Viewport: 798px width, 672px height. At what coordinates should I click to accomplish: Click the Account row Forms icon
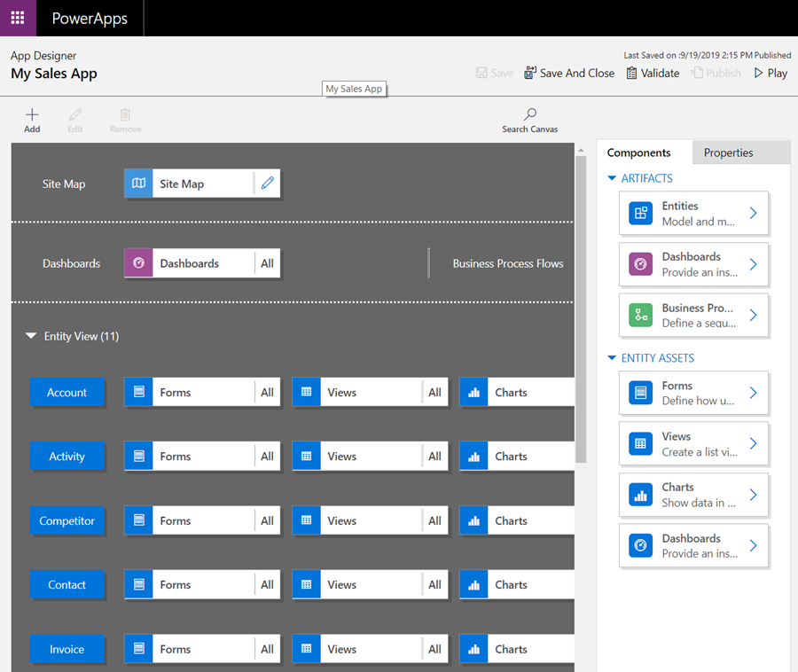138,392
